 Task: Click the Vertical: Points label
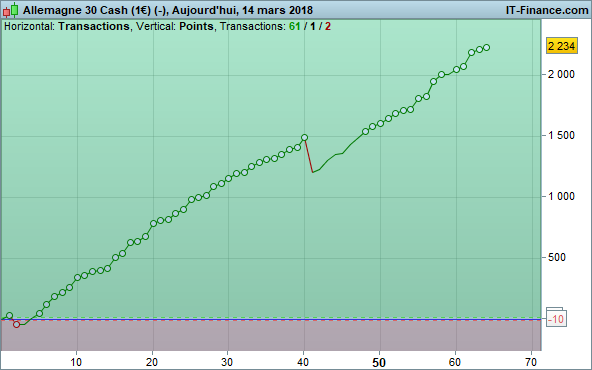pos(175,26)
